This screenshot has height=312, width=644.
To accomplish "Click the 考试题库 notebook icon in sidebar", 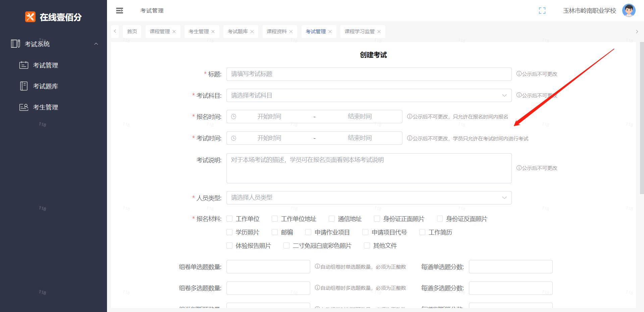I will click(24, 86).
